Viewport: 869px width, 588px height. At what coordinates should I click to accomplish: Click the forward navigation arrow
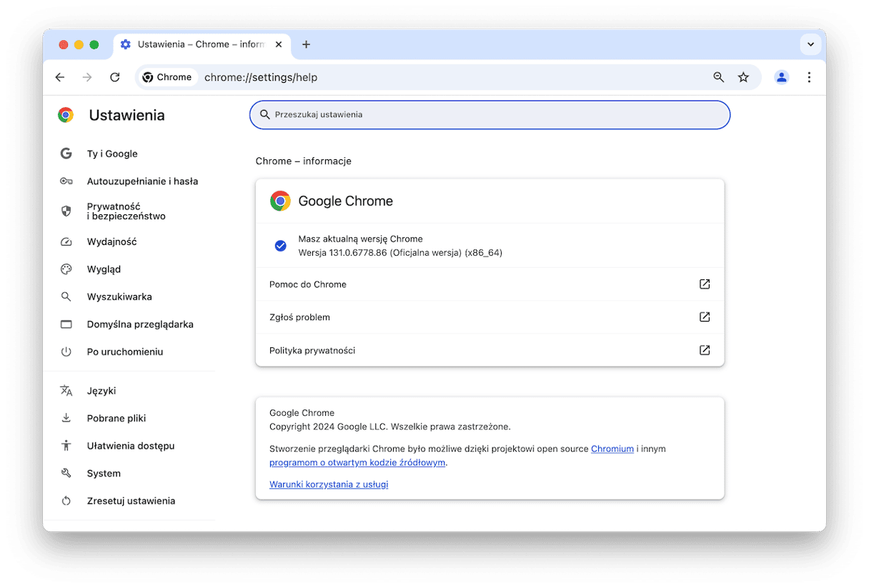coord(87,77)
